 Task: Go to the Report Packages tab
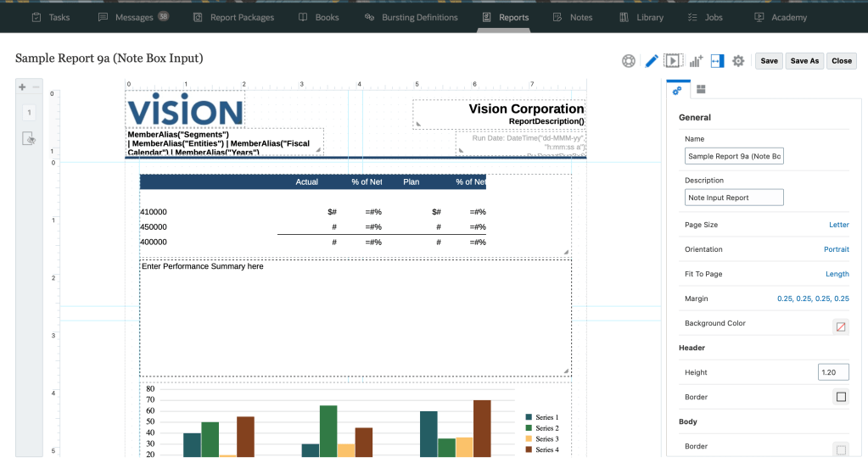(x=233, y=17)
